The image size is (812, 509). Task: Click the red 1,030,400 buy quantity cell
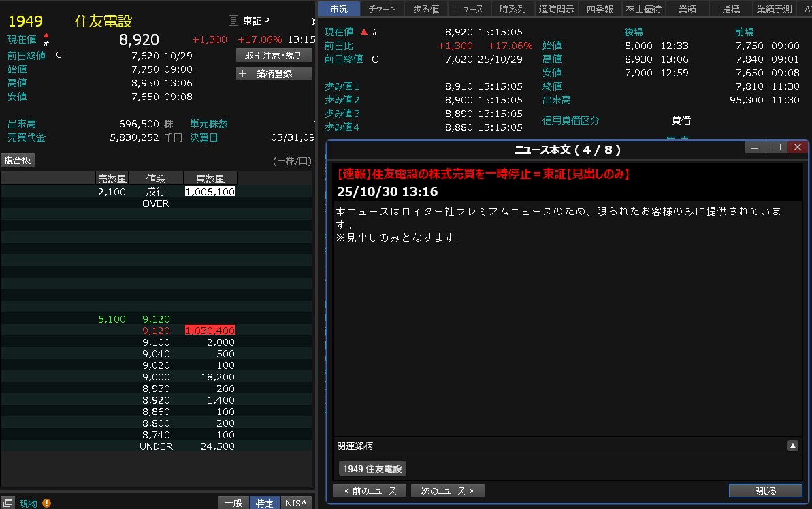click(x=210, y=330)
